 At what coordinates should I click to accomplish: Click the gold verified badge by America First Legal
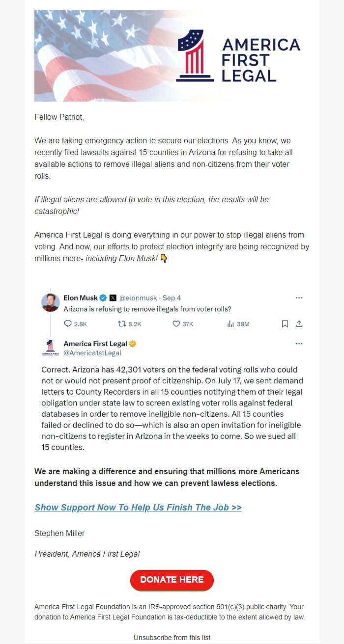click(133, 344)
